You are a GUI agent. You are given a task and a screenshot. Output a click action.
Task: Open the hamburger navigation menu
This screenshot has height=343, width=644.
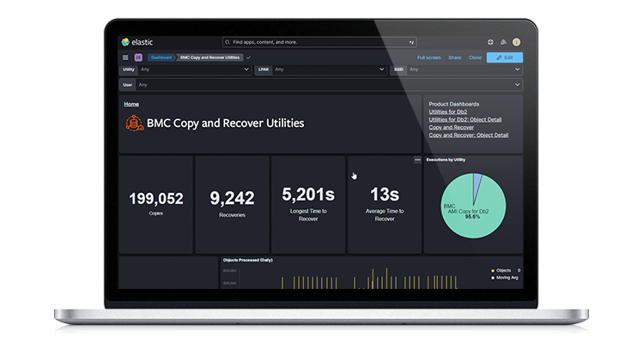(125, 57)
